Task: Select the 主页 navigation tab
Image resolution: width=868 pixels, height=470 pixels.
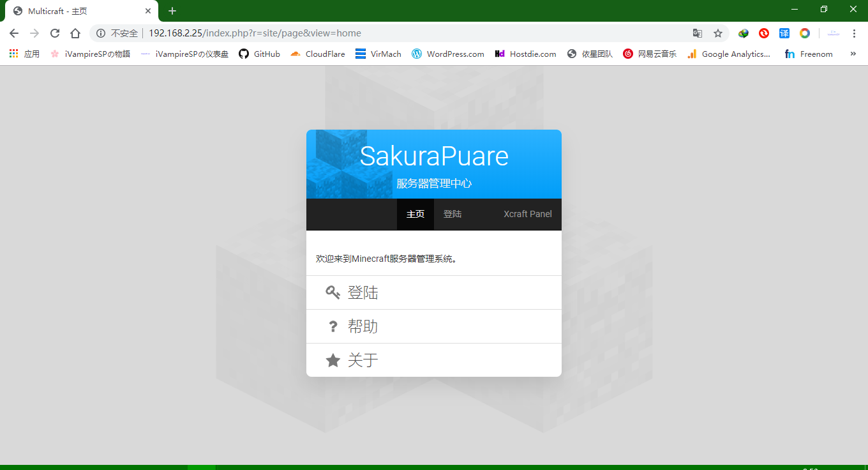Action: click(x=415, y=214)
